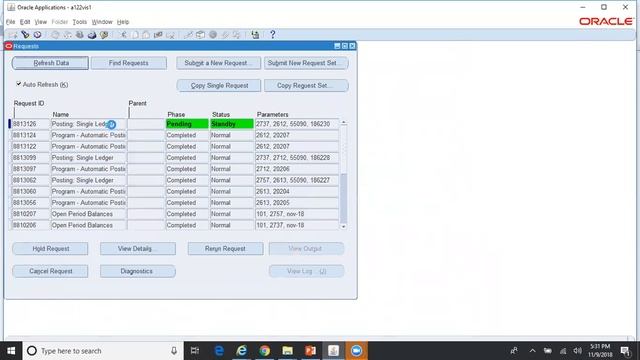Viewport: 640px width, 360px height.
Task: Open the Window menu
Action: tap(102, 22)
